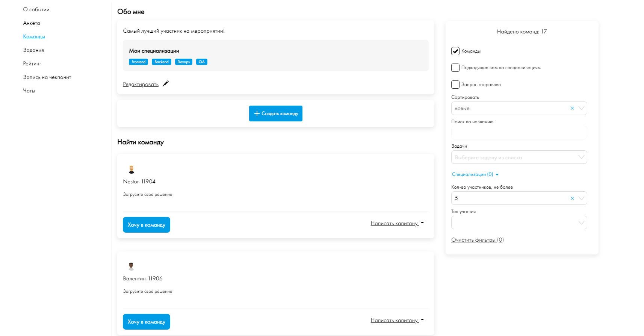Clear the participants count value 5 with X
Screen dimensions: 644x336
click(572, 198)
